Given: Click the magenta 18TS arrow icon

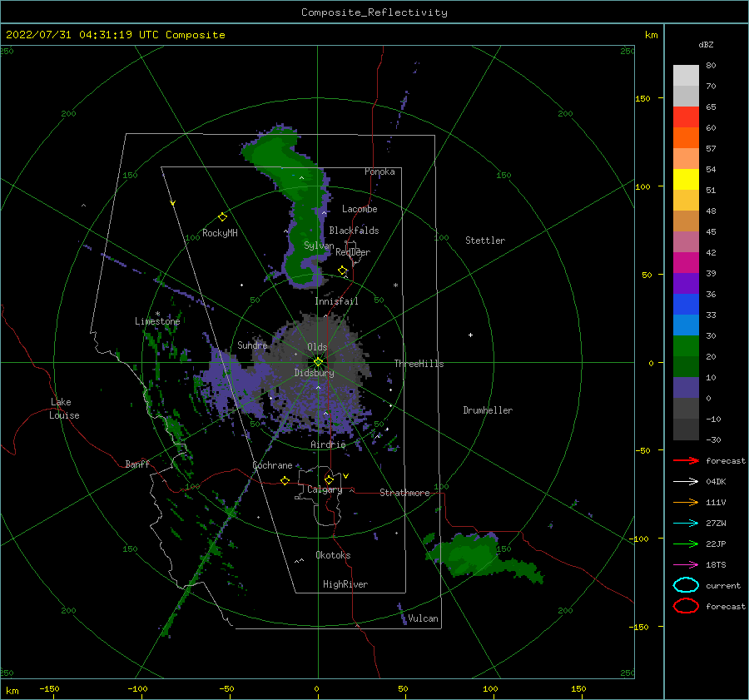Looking at the screenshot, I should pos(686,565).
